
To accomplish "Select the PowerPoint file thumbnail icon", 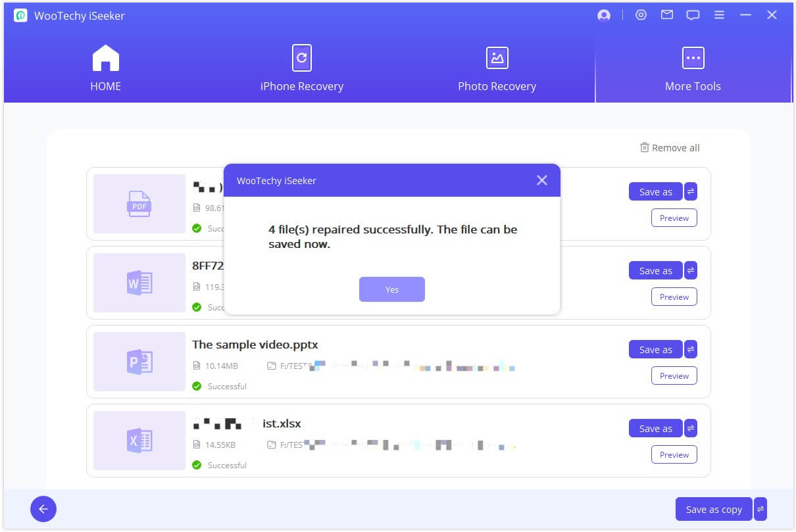I will tap(139, 362).
